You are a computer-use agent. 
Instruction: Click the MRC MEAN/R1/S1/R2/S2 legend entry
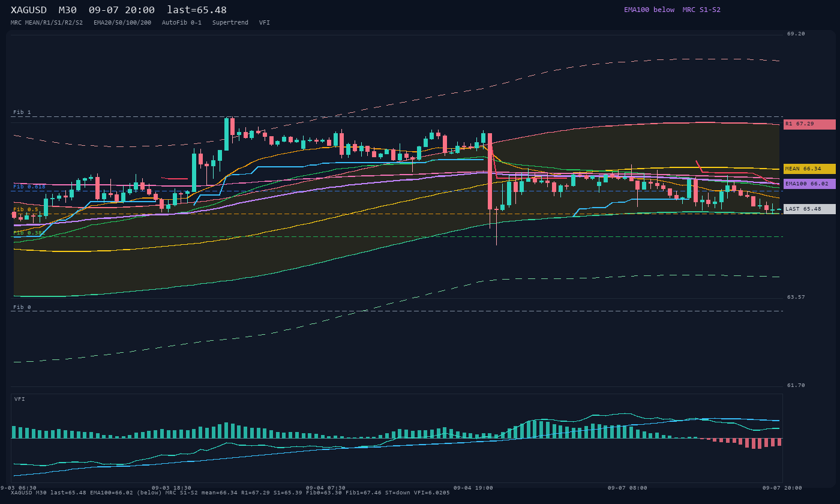click(47, 23)
